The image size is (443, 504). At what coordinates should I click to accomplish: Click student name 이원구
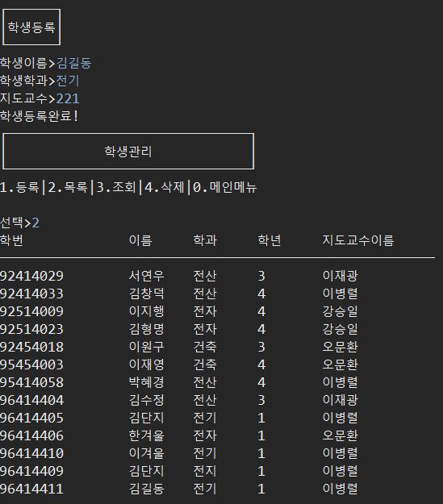pyautogui.click(x=146, y=347)
